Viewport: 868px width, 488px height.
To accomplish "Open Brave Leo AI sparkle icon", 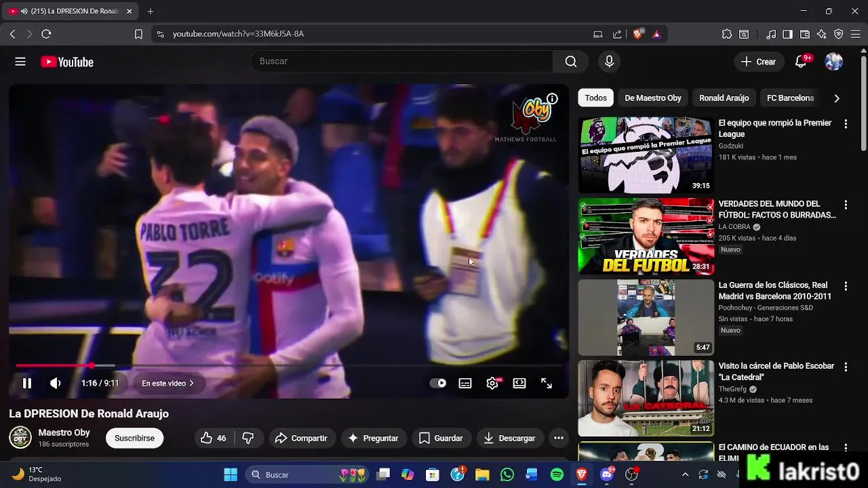I will pos(822,34).
